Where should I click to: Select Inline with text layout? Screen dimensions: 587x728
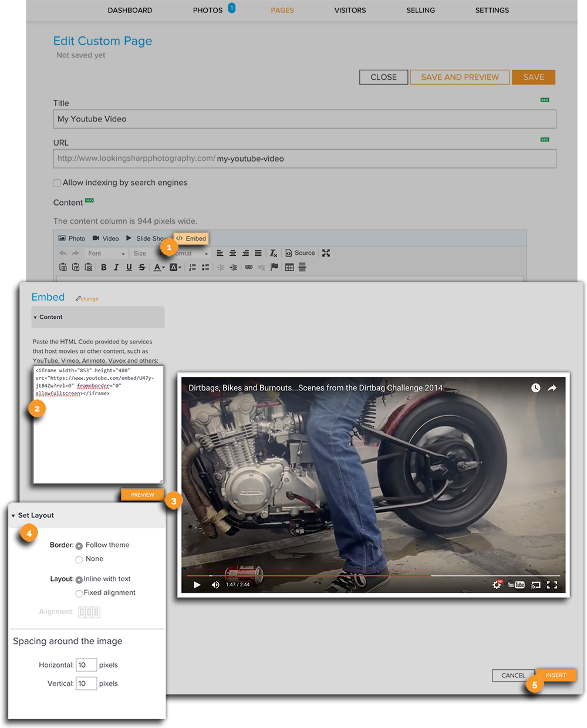pyautogui.click(x=79, y=579)
